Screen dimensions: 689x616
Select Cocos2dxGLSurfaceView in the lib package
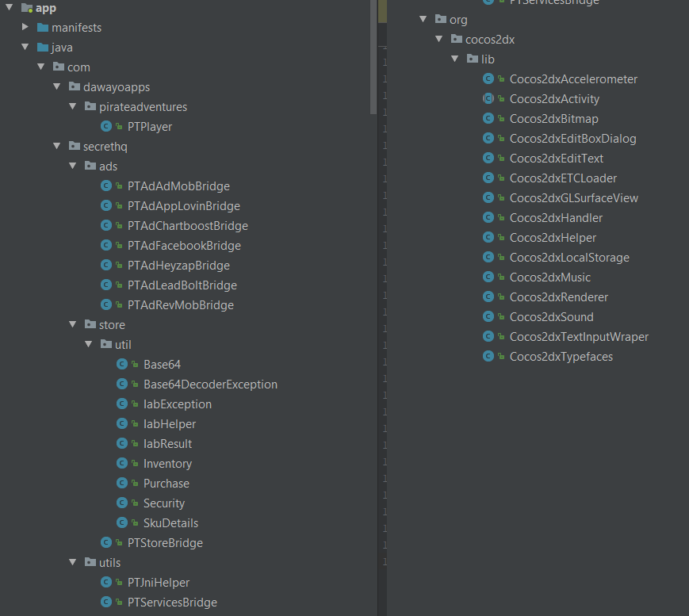pyautogui.click(x=573, y=198)
